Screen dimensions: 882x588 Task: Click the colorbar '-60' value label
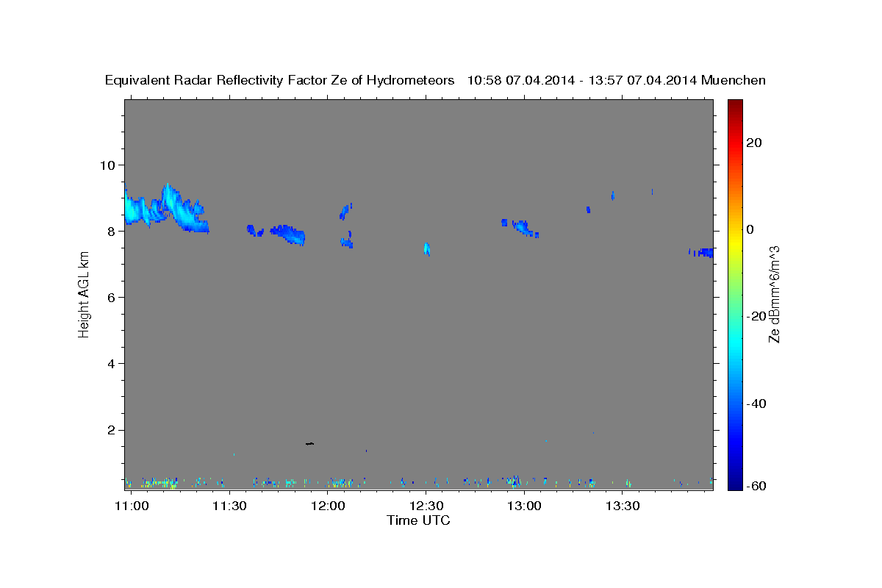757,486
